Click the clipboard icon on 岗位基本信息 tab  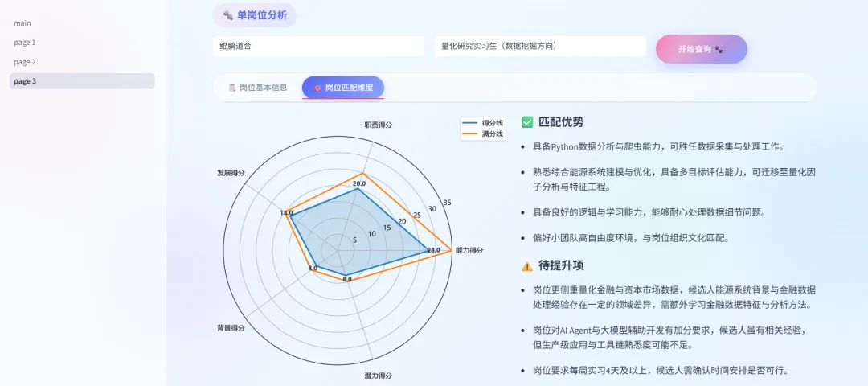point(232,88)
